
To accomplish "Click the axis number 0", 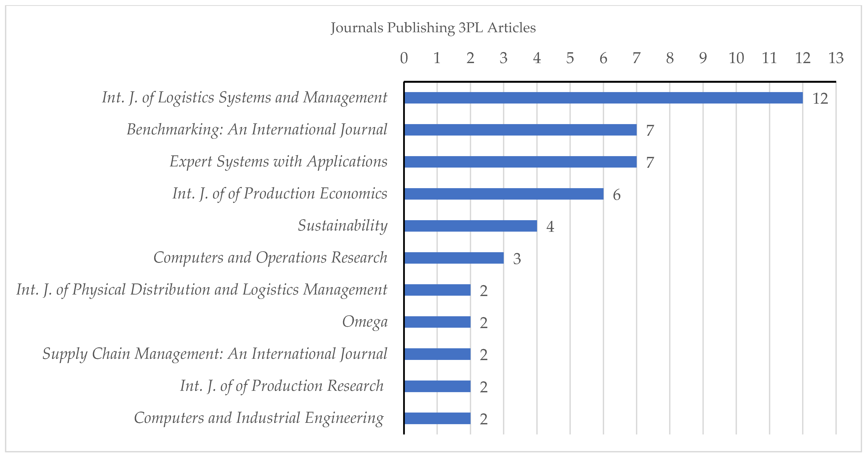I will tap(404, 58).
